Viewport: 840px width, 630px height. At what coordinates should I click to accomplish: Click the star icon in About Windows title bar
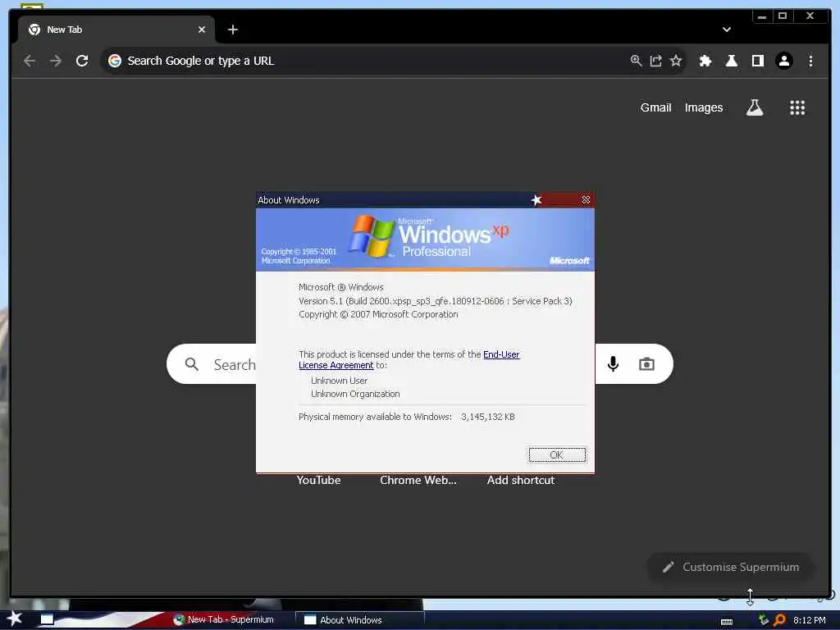tap(536, 200)
